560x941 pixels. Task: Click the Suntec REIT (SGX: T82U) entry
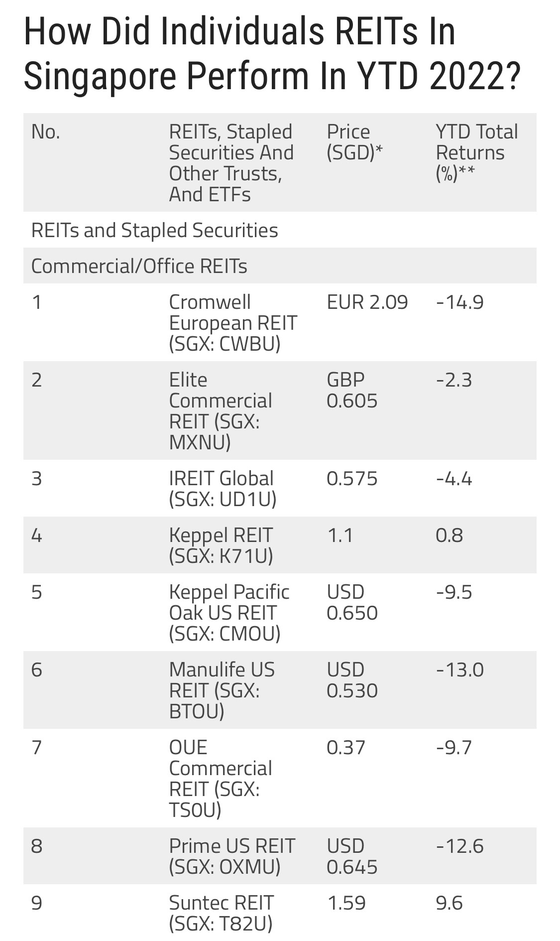(x=221, y=913)
